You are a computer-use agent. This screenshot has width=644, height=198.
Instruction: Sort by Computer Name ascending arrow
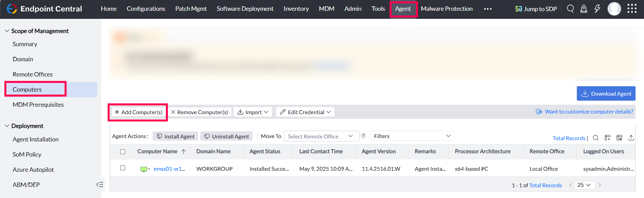pos(184,152)
